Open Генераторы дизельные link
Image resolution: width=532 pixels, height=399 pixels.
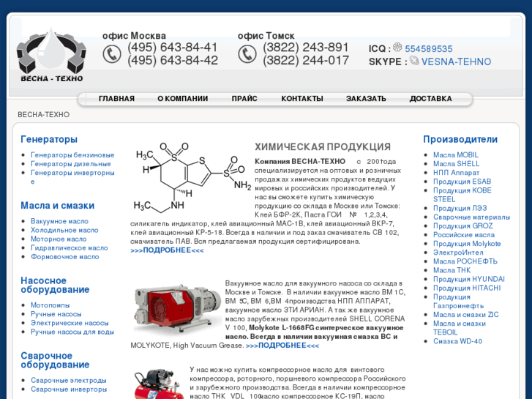click(x=70, y=164)
